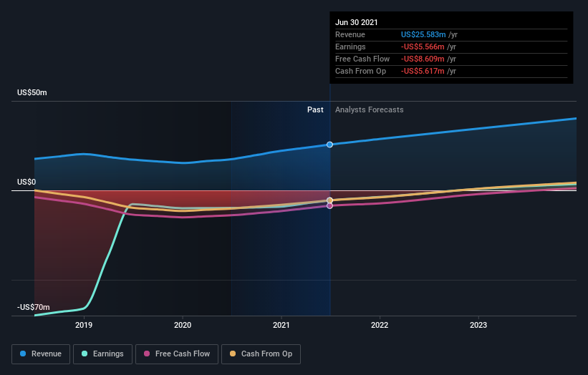588x375 pixels.
Task: Click the US$0 y-axis label
Action: 26,182
